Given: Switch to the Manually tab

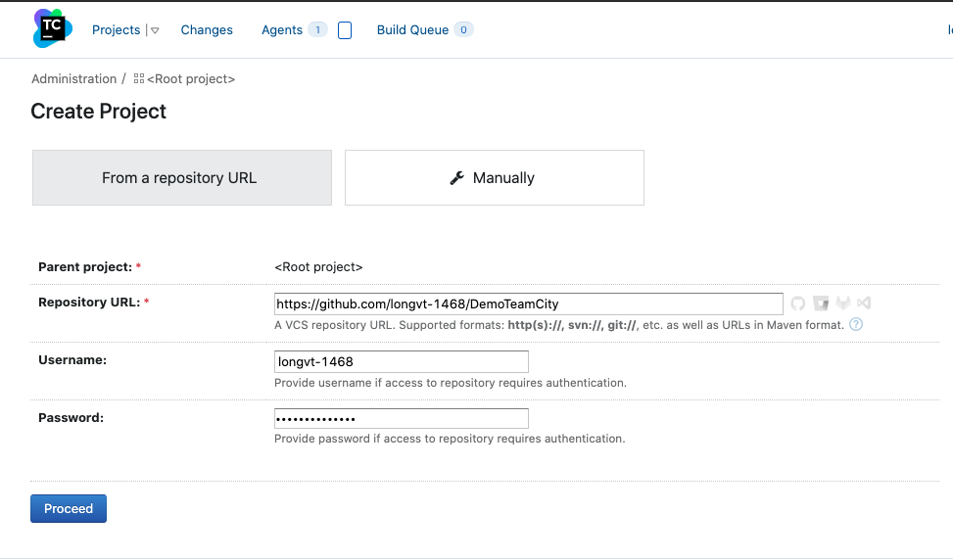Looking at the screenshot, I should pos(495,178).
